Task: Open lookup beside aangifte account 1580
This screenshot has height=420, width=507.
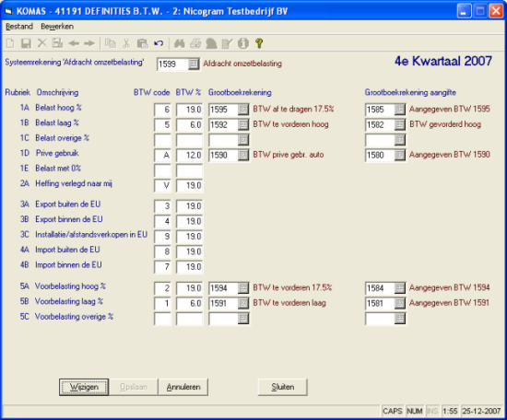Action: tap(400, 155)
